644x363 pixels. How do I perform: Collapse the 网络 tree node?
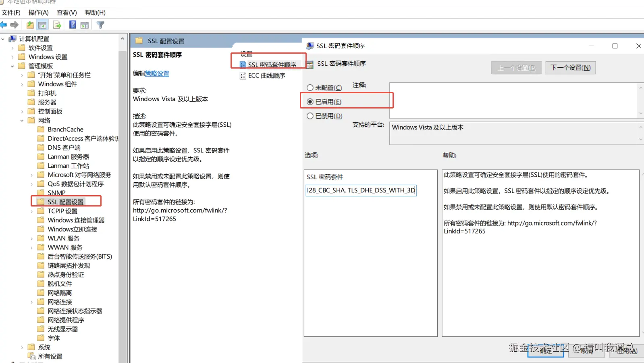(22, 120)
